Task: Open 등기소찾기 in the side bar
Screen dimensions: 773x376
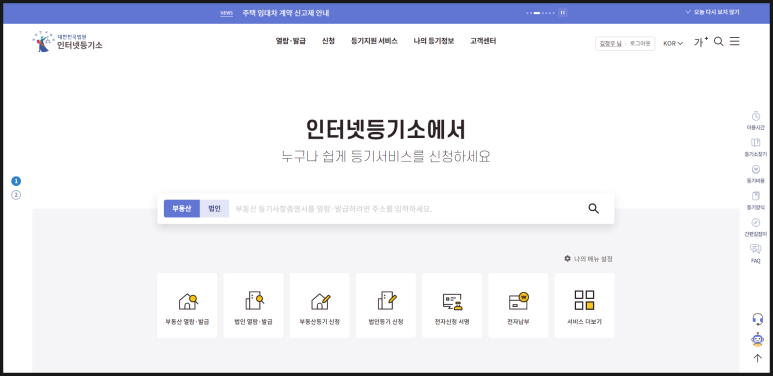Action: click(x=755, y=147)
